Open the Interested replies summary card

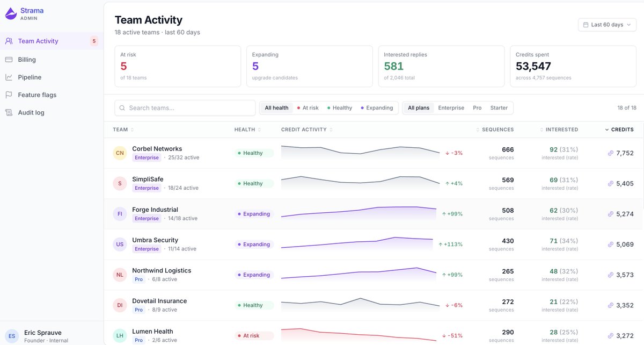click(x=441, y=66)
